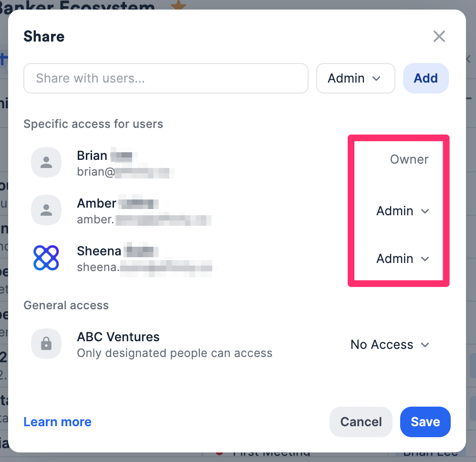Screen dimensions: 476x462
Task: Click the X to close the Share dialog
Action: click(x=439, y=36)
